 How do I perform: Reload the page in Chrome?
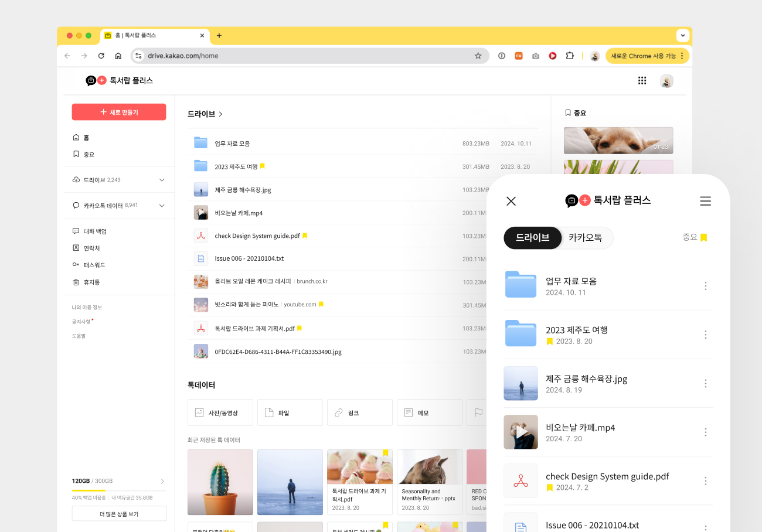tap(101, 56)
